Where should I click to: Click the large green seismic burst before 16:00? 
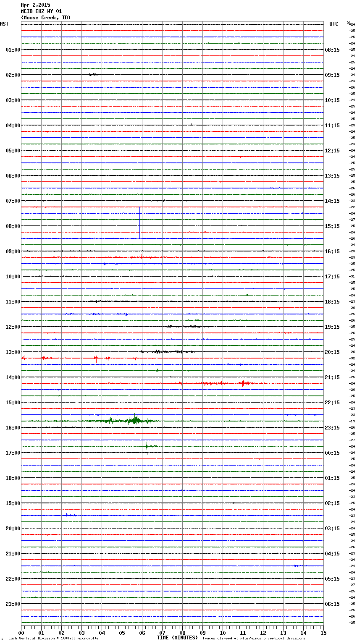134,420
